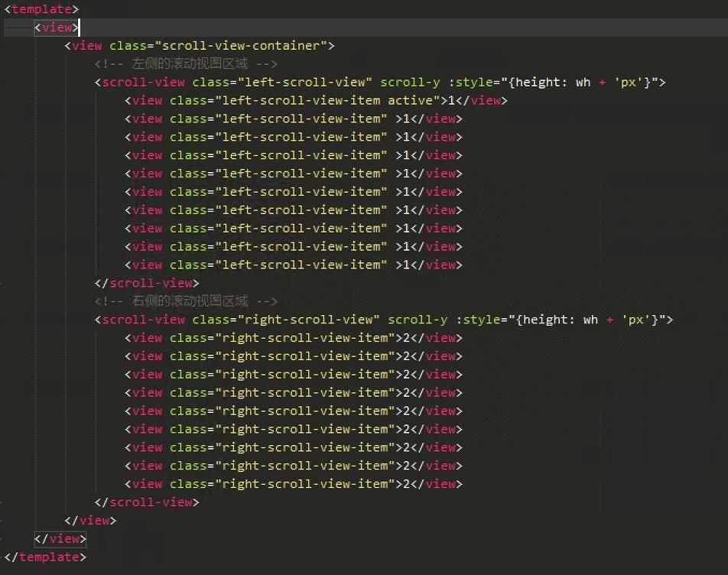Click the highlighted opening view tag

click(57, 27)
